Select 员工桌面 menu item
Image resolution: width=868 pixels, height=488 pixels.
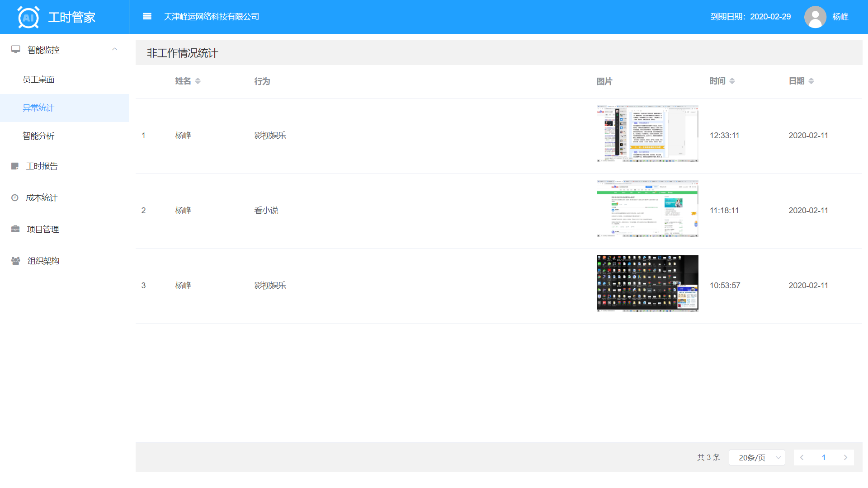click(38, 80)
